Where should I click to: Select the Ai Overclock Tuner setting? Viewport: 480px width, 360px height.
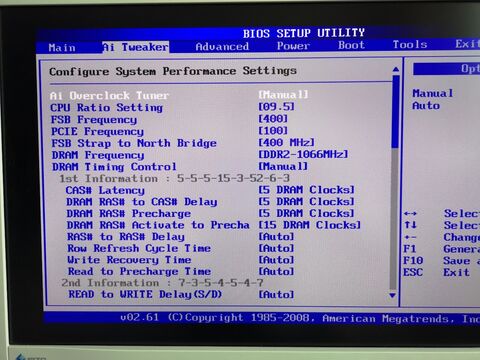109,96
